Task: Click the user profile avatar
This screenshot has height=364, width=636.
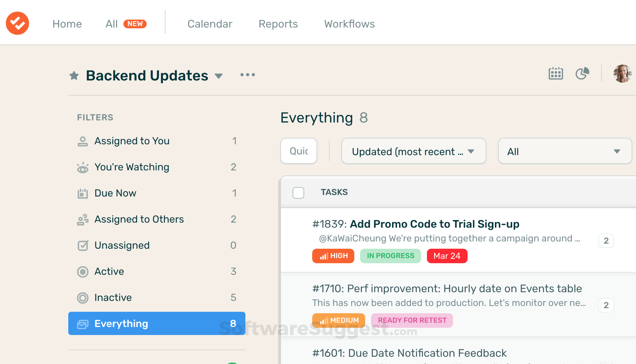Action: pos(622,74)
